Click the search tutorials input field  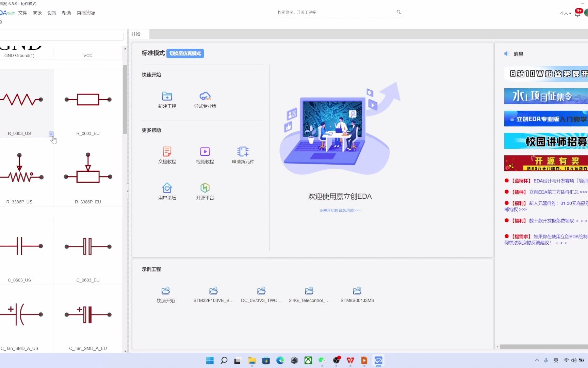(x=335, y=12)
